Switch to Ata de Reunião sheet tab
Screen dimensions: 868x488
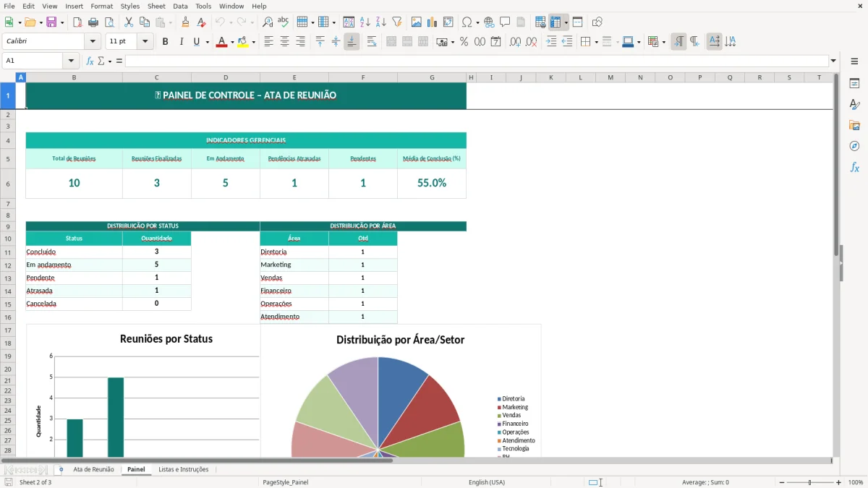point(93,469)
